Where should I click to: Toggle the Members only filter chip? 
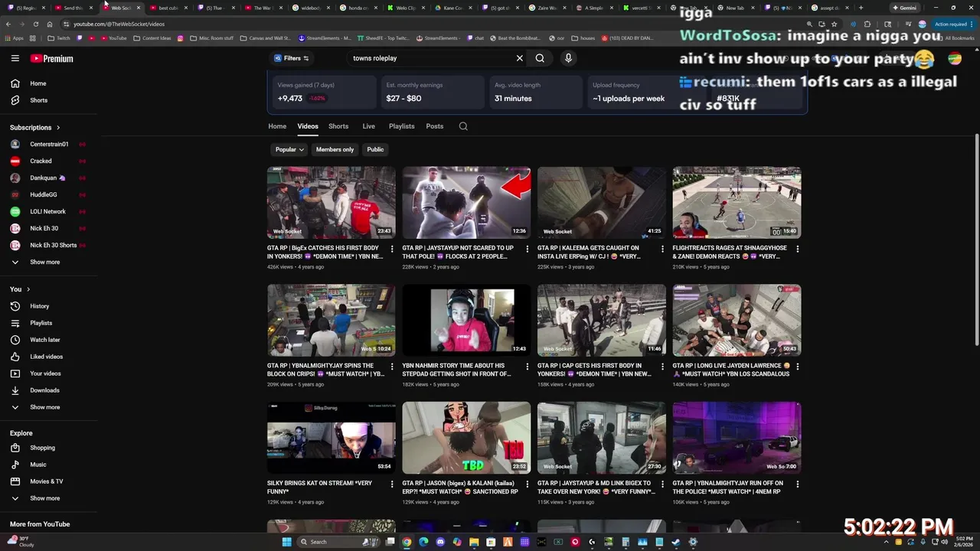[x=335, y=149]
